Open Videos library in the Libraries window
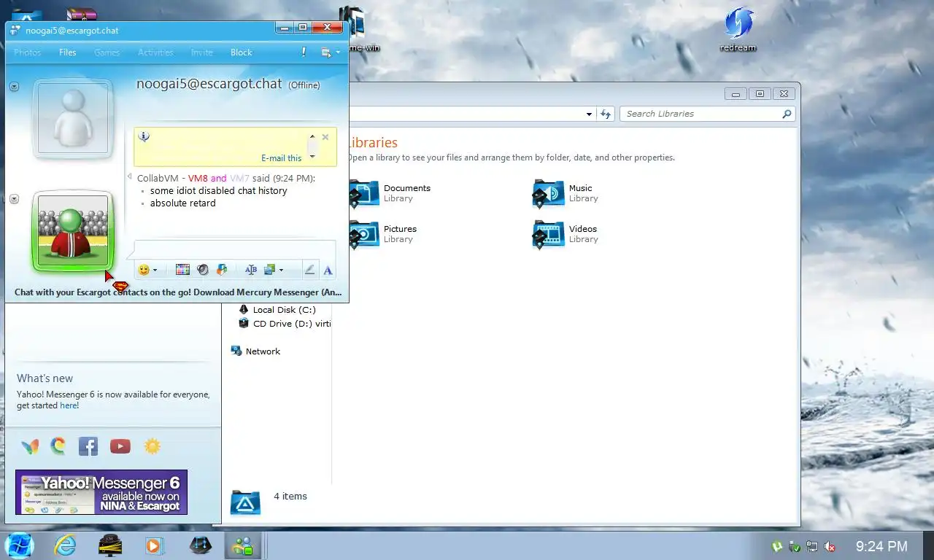Screen dimensions: 934x560 click(x=565, y=234)
